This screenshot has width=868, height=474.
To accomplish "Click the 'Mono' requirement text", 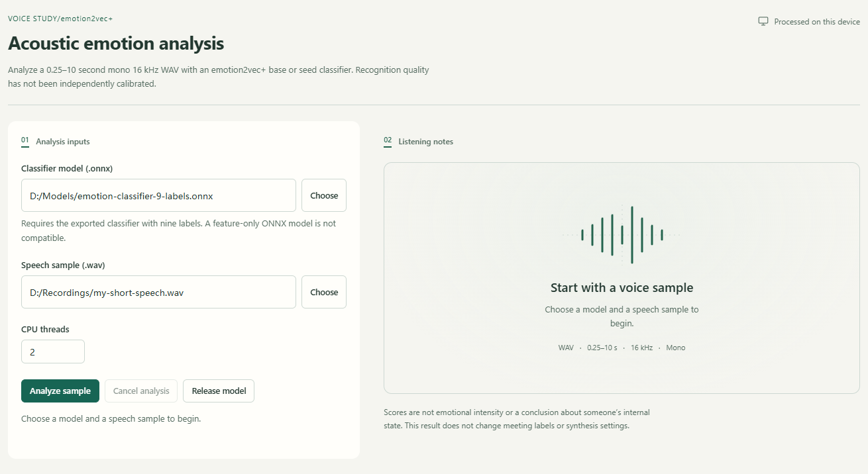I will coord(676,348).
